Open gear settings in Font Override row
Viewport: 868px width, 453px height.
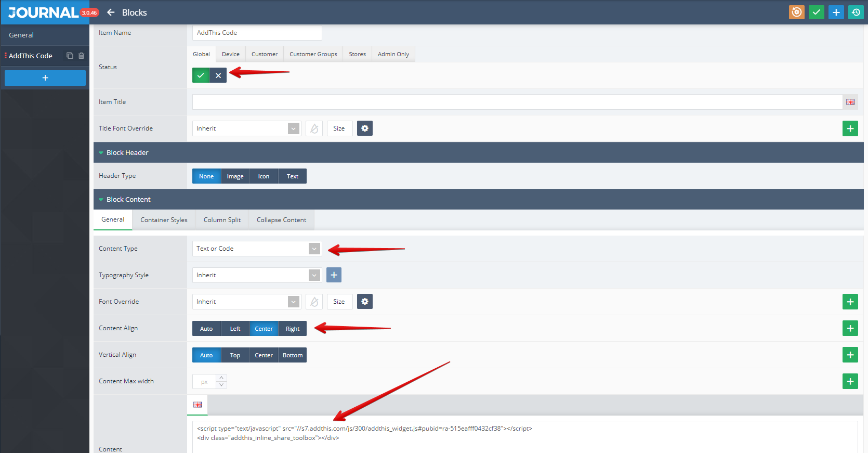[365, 302]
